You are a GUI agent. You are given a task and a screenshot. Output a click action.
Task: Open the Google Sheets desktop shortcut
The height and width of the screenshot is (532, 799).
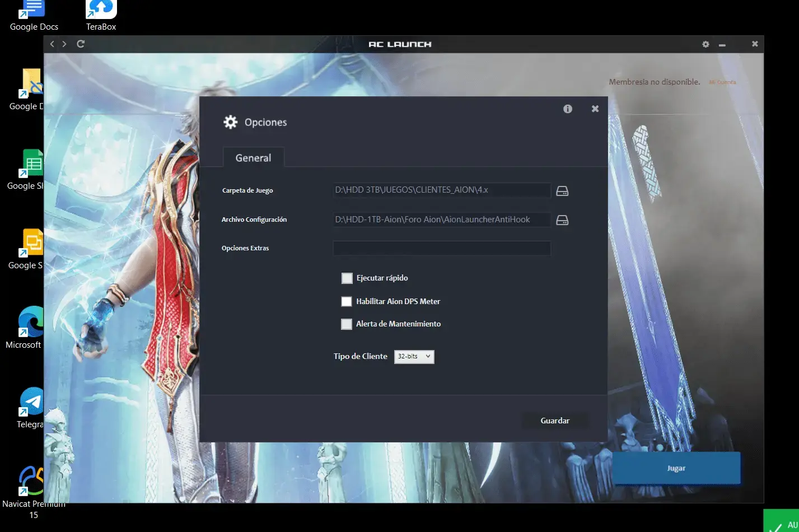pyautogui.click(x=26, y=169)
